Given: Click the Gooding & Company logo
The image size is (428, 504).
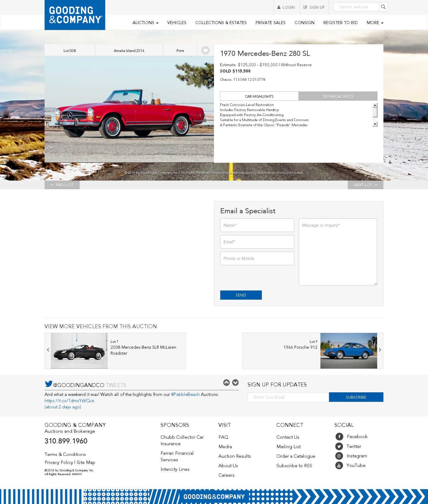Looking at the screenshot, I should click(x=75, y=15).
